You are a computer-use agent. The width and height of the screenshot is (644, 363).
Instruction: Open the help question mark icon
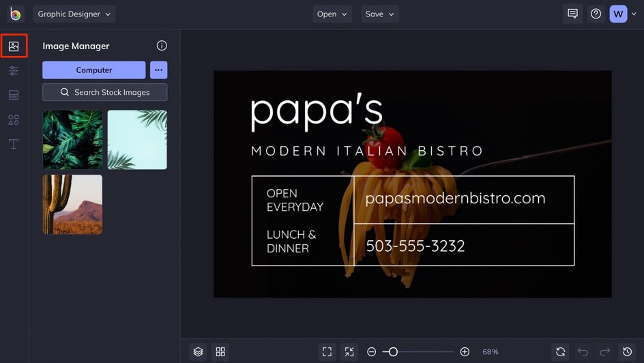pos(596,14)
